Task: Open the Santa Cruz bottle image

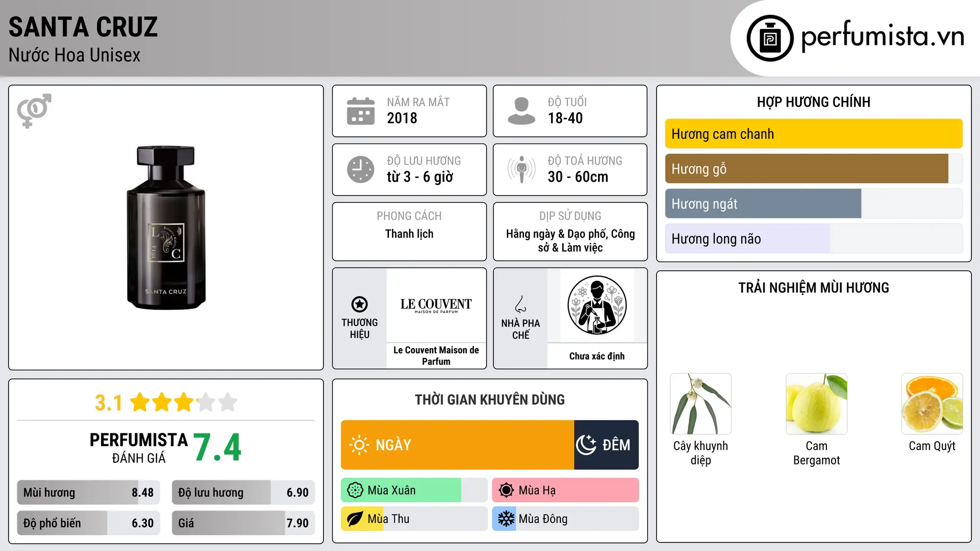Action: click(x=166, y=228)
